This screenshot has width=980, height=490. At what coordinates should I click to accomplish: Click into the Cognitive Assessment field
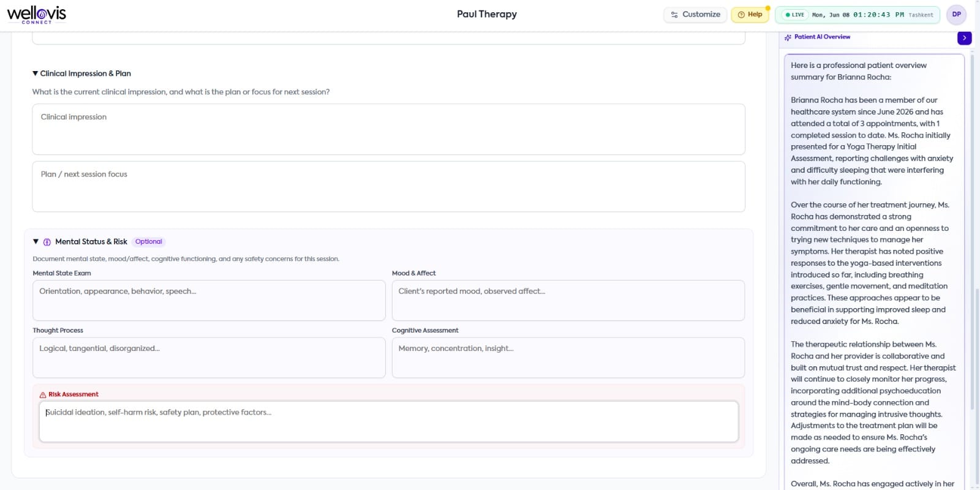click(x=568, y=358)
